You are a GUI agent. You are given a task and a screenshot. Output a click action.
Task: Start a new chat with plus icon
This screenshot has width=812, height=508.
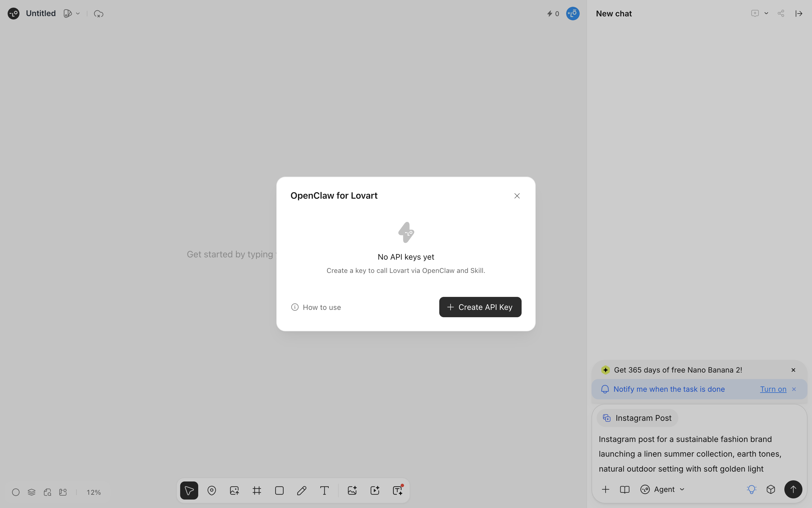[754, 14]
